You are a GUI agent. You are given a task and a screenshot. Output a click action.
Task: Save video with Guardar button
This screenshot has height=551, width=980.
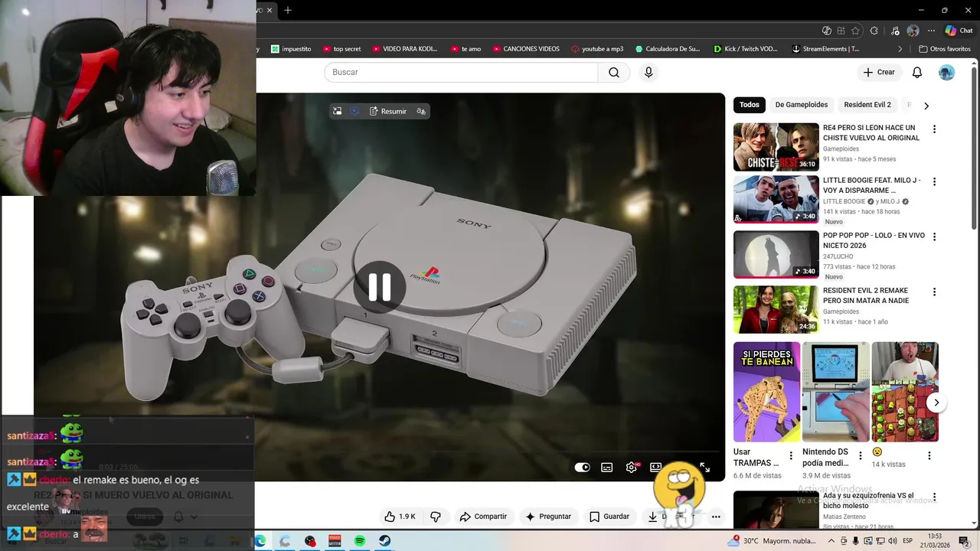[x=609, y=517]
